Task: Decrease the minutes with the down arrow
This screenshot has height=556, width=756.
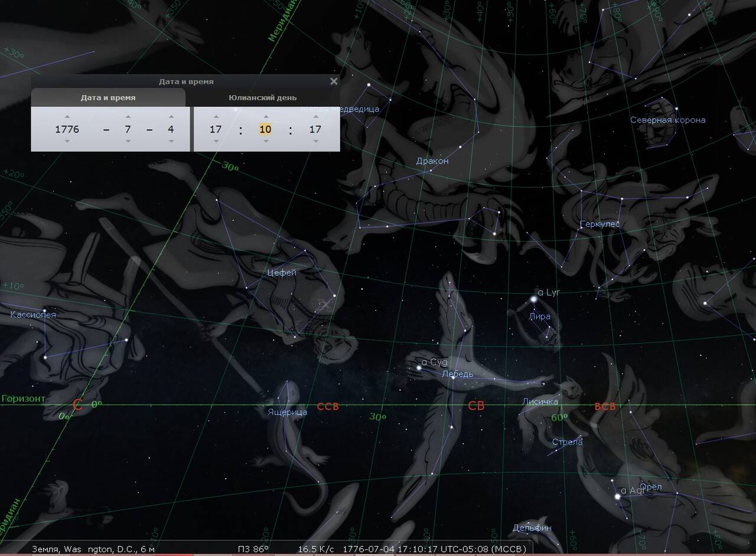Action: coord(265,141)
